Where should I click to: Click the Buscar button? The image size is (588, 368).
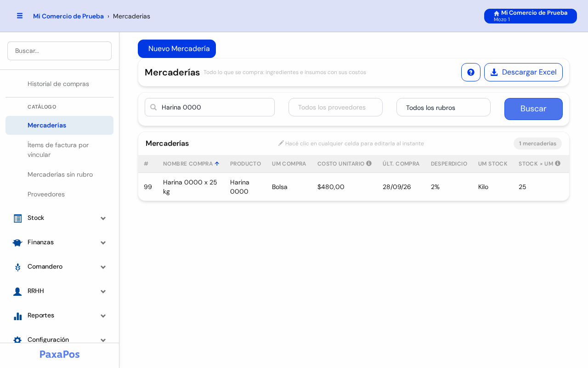533,109
